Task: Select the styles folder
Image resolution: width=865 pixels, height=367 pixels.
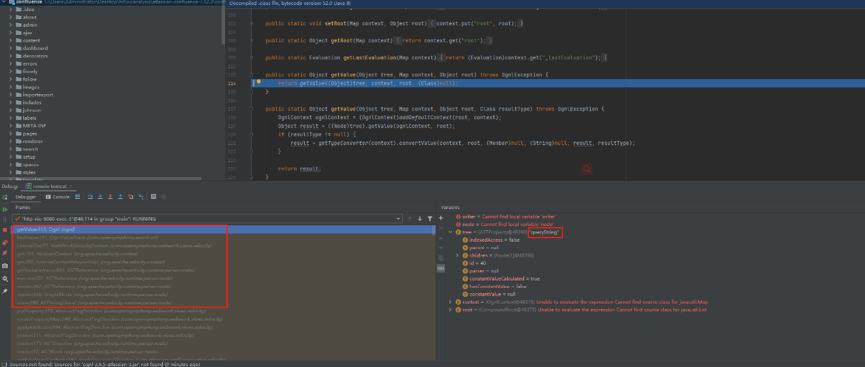Action: click(29, 172)
